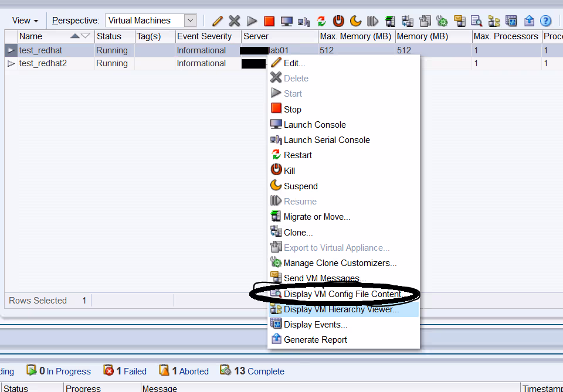This screenshot has width=563, height=392.
Task: Choose Display VM Config File Content in context menu
Action: tap(342, 294)
